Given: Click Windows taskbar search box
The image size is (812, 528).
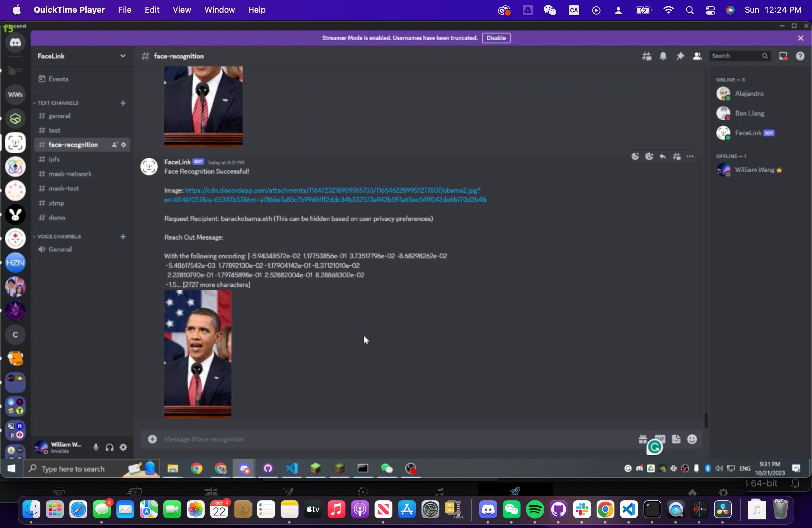Looking at the screenshot, I should [x=91, y=469].
